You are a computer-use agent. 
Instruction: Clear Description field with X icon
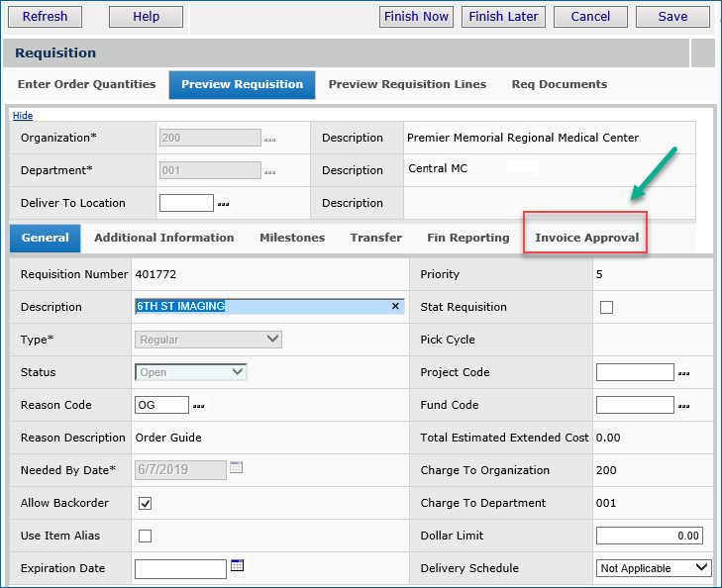(395, 307)
